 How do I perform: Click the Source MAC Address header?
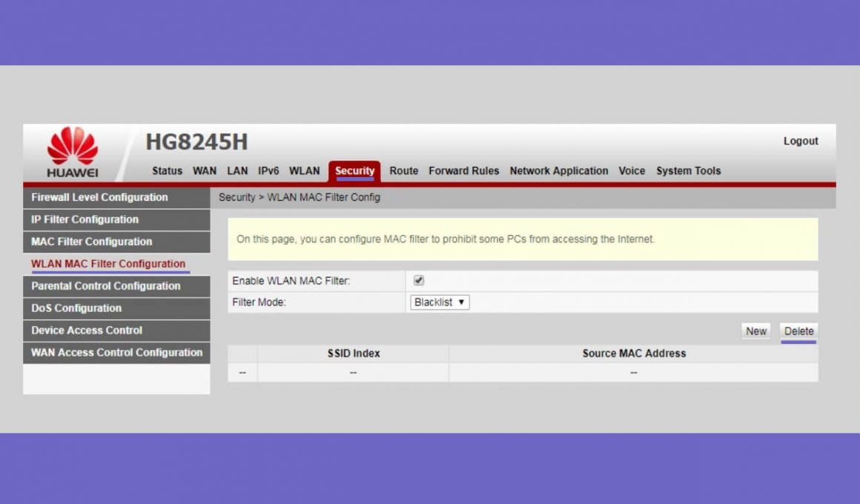tap(634, 354)
